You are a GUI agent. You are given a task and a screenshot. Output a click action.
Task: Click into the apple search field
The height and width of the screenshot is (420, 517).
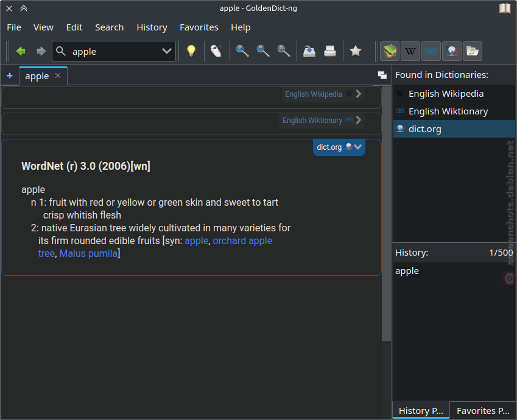pos(114,51)
